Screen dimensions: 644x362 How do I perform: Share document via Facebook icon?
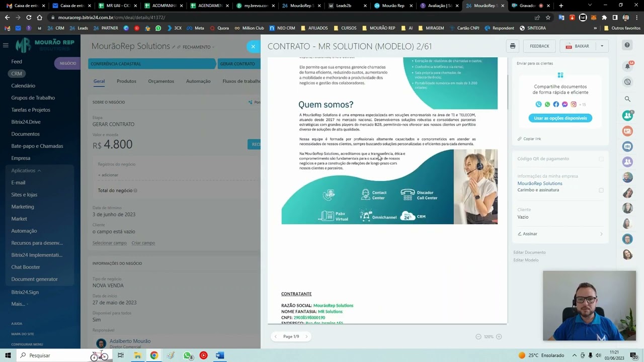[x=556, y=104]
